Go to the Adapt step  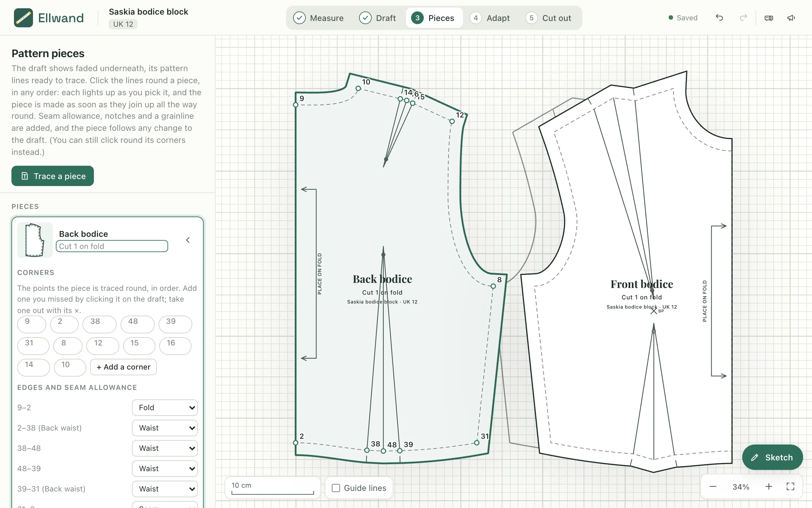click(x=490, y=18)
